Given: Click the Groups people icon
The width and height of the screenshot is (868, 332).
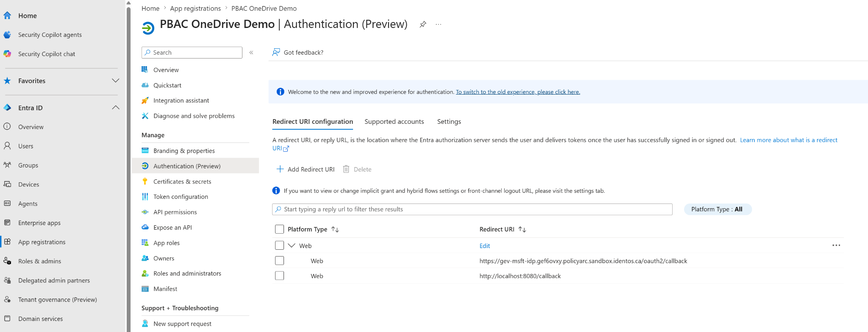Looking at the screenshot, I should click(7, 165).
